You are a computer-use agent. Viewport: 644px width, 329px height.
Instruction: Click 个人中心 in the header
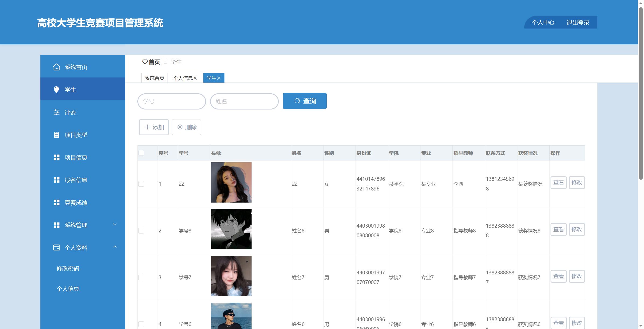point(543,23)
